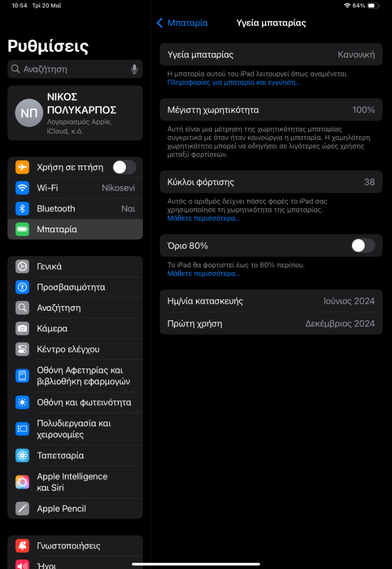Open the Κέντρο ελέγχου settings row
The image size is (392, 569).
pos(75,349)
